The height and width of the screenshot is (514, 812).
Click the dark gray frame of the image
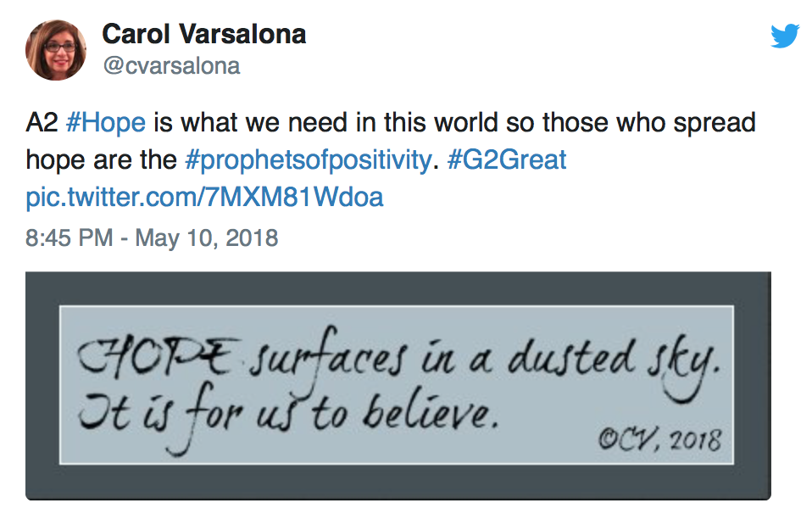pos(398,288)
